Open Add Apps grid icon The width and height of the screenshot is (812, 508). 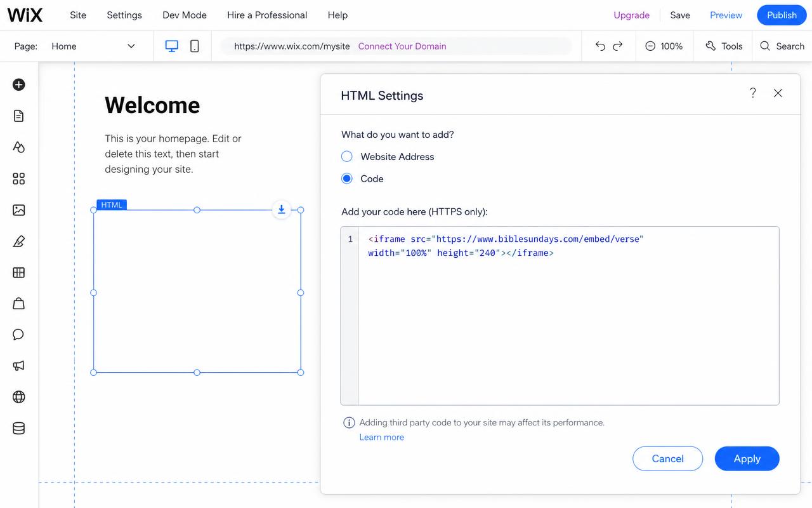tap(19, 178)
